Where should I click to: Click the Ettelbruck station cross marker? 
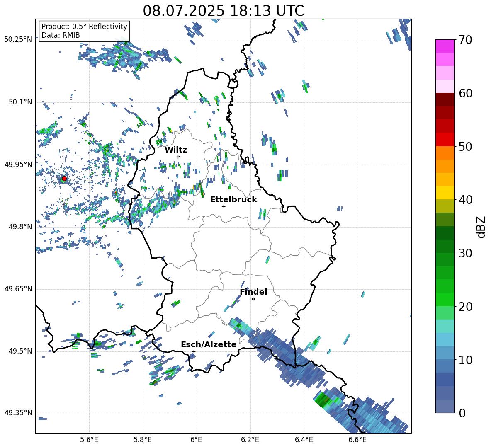click(224, 206)
